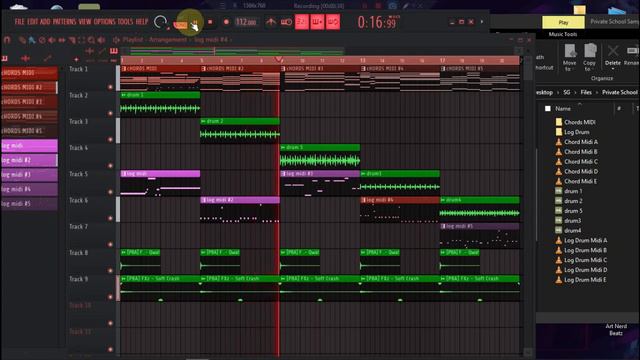The height and width of the screenshot is (360, 640).
Task: Mute Track 9 using its LED
Action: [x=110, y=297]
